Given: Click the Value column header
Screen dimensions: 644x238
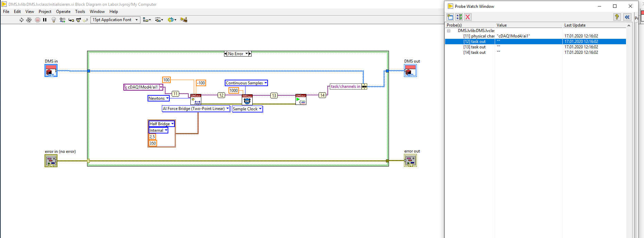Looking at the screenshot, I should (529, 25).
